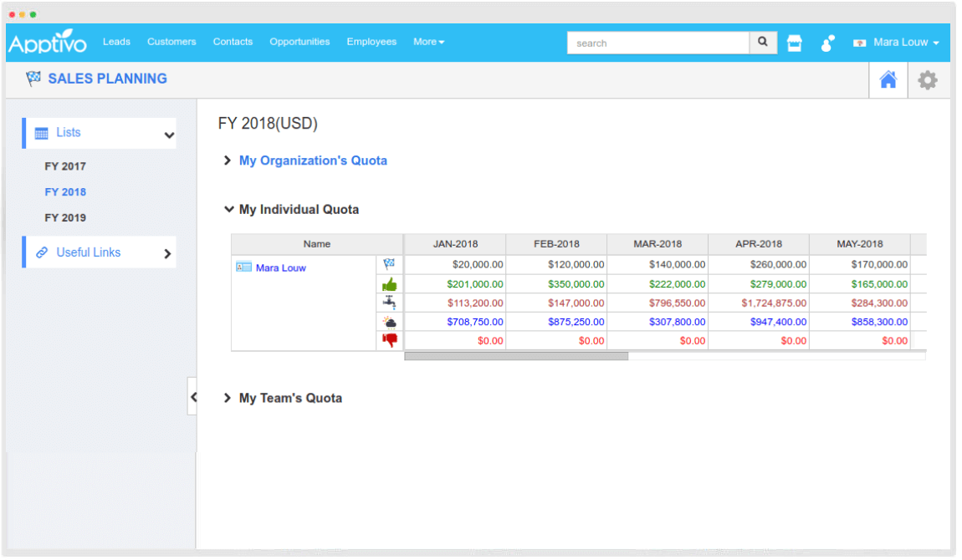Click the horizontal scrollbar under the quota table
The width and height of the screenshot is (962, 560).
515,356
